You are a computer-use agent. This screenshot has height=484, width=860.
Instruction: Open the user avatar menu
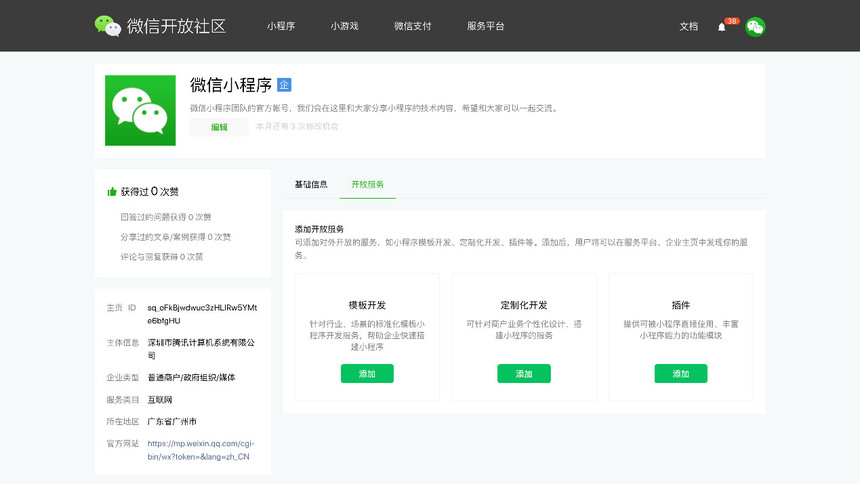coord(755,26)
